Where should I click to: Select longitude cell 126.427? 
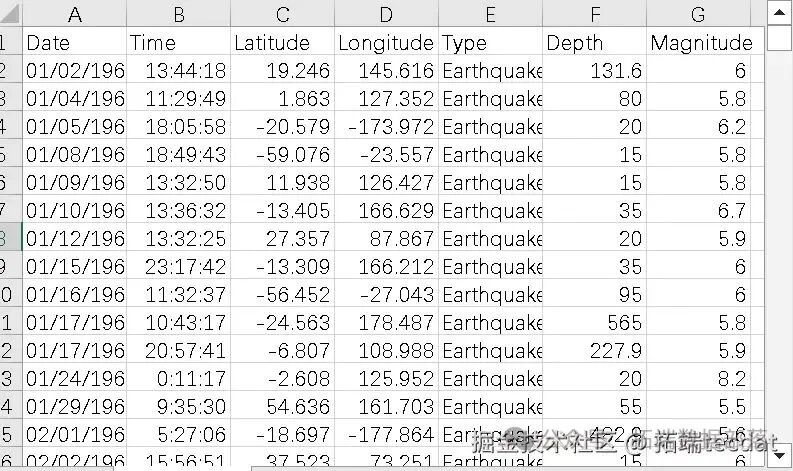click(386, 182)
